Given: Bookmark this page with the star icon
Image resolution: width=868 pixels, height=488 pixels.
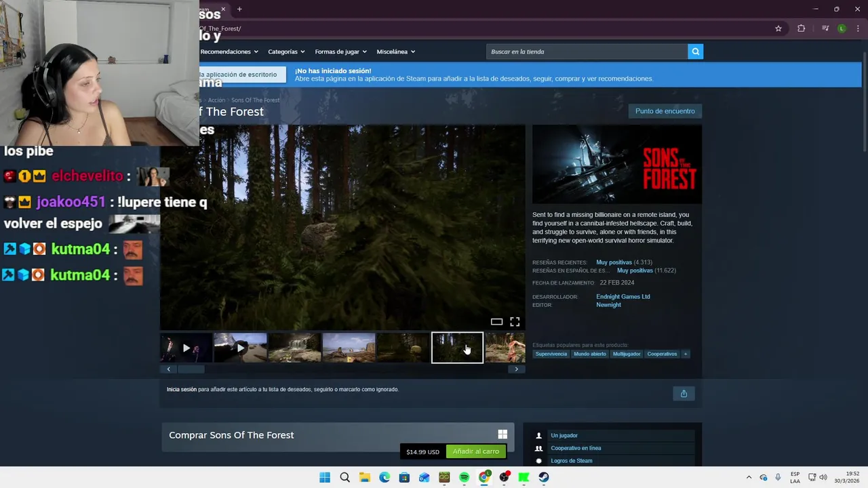Looking at the screenshot, I should [x=778, y=28].
